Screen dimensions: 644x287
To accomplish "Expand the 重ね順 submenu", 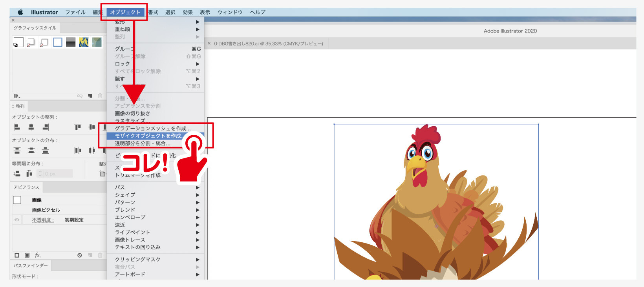I will [x=156, y=29].
